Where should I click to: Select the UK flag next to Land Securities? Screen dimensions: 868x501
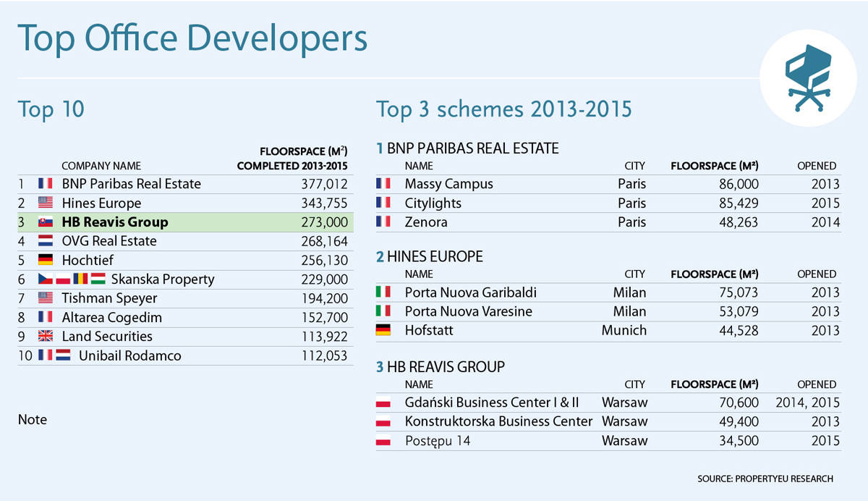(x=46, y=337)
